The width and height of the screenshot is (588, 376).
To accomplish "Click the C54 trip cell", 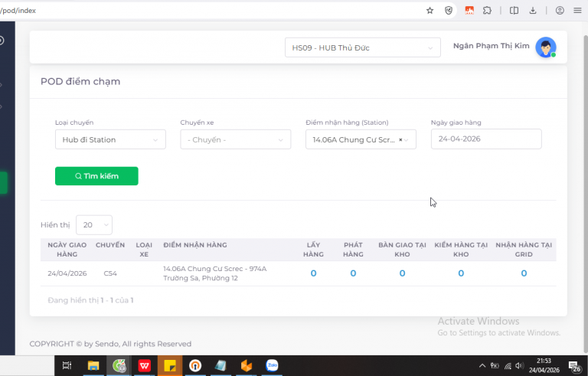I will coord(110,273).
